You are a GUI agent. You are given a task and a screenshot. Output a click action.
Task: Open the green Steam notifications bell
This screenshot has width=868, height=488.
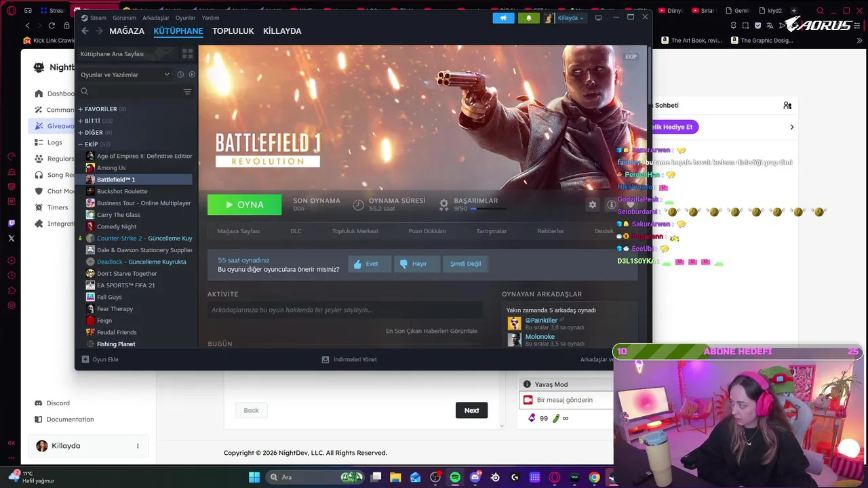[x=529, y=18]
